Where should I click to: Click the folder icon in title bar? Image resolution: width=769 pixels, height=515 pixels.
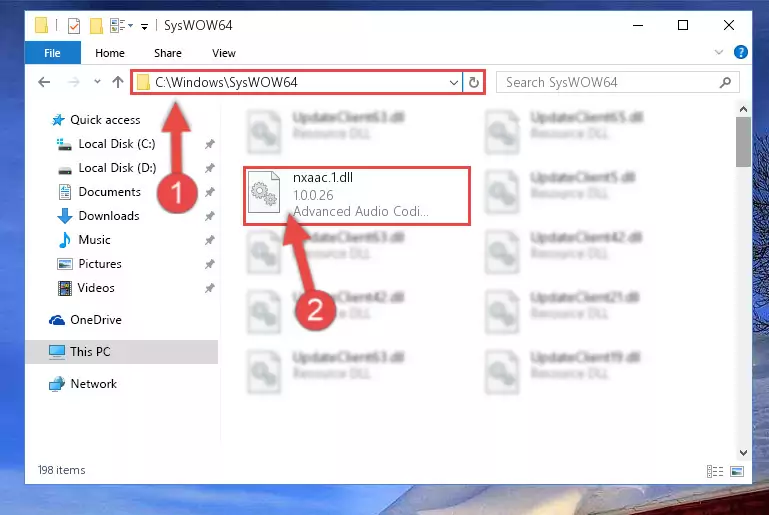pos(42,25)
